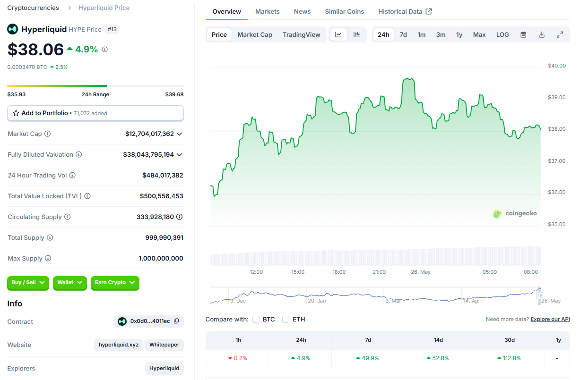Screen dimensions: 588x380
Task: Open the Total Supply info icon
Action: point(50,238)
